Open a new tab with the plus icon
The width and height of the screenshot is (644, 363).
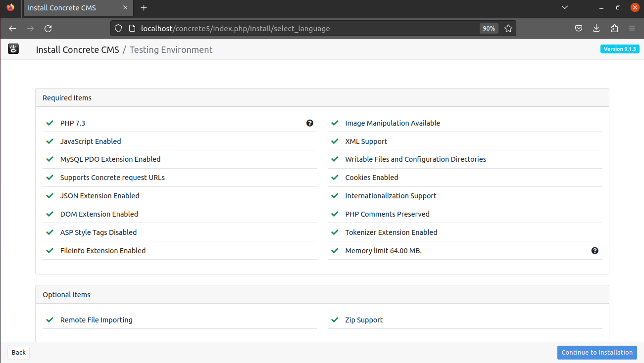(x=144, y=8)
